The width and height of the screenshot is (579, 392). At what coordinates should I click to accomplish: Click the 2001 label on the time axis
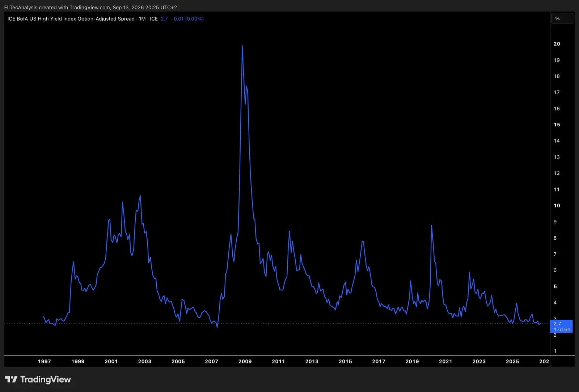[111, 361]
